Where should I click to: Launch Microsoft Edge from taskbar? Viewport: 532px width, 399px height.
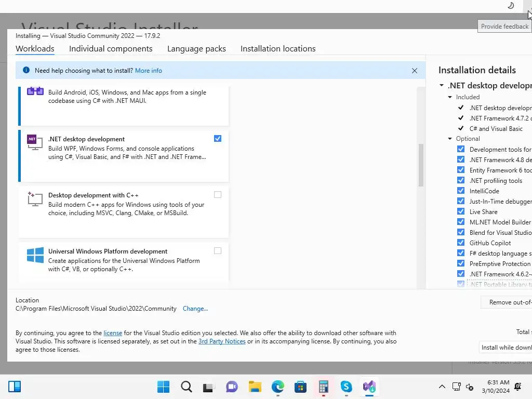pos(278,387)
